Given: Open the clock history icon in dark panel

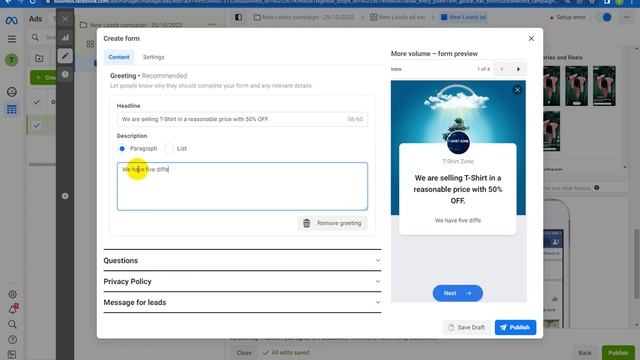Looking at the screenshot, I should (x=65, y=74).
